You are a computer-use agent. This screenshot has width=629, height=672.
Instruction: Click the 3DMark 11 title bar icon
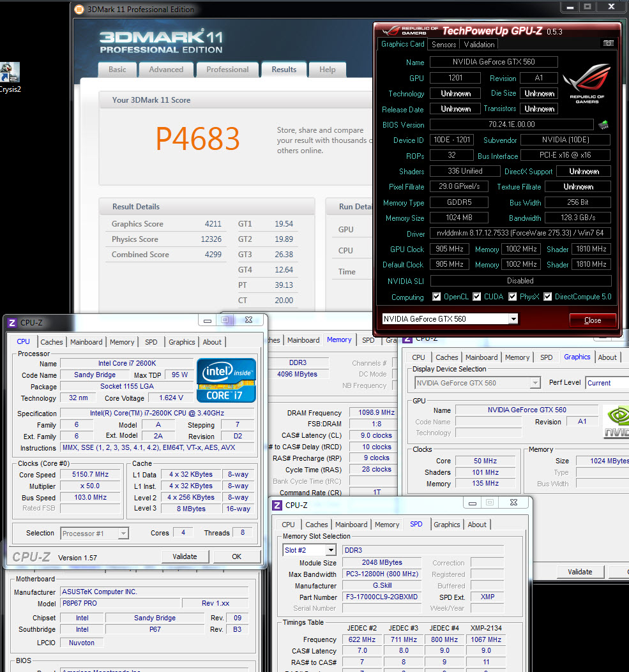pyautogui.click(x=79, y=10)
